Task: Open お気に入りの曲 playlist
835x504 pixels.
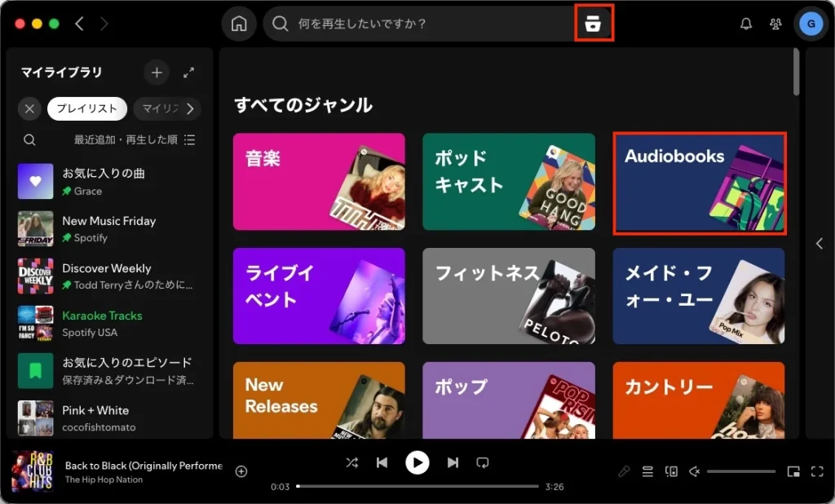Action: coord(108,181)
